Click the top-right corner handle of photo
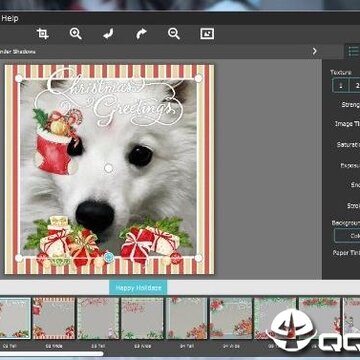Viewport: 360px width, 360px height. click(x=198, y=78)
